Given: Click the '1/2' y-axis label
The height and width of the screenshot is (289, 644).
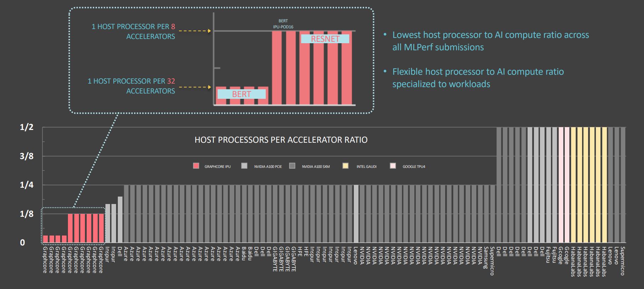Looking at the screenshot, I should point(27,127).
